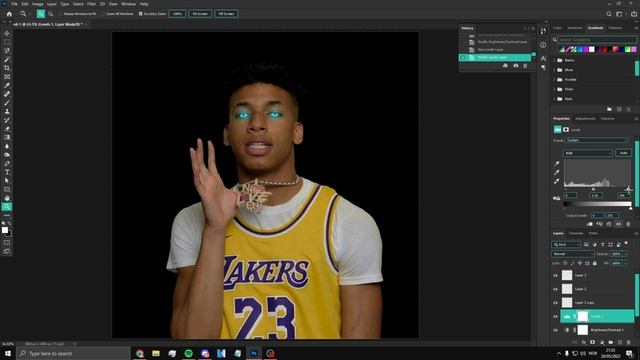Select the Gradient tool
The image size is (640, 360).
point(7,138)
